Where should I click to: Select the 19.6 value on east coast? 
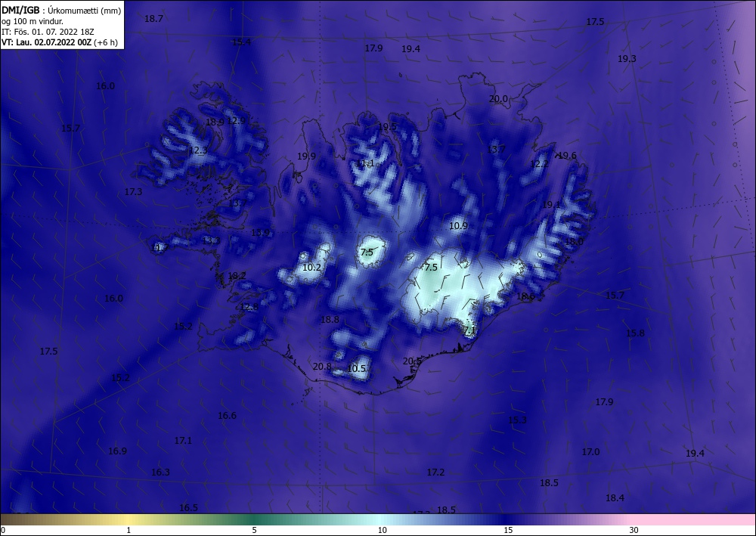click(567, 155)
